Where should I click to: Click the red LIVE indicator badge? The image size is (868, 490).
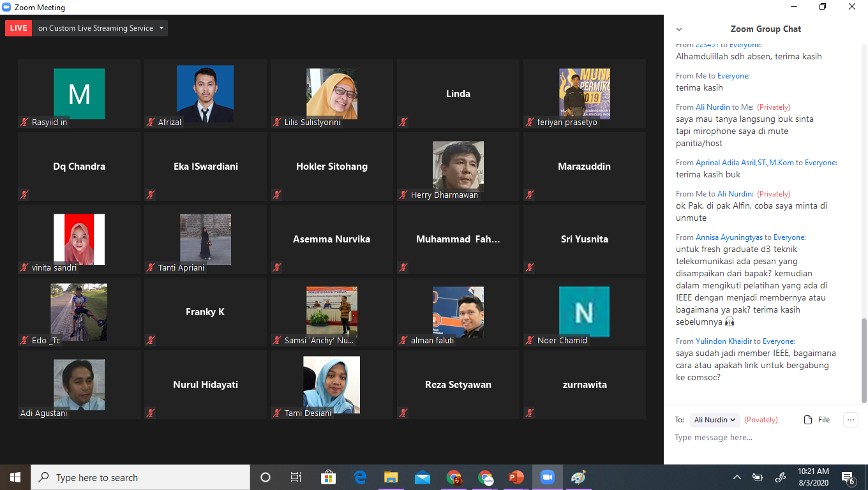(x=19, y=28)
